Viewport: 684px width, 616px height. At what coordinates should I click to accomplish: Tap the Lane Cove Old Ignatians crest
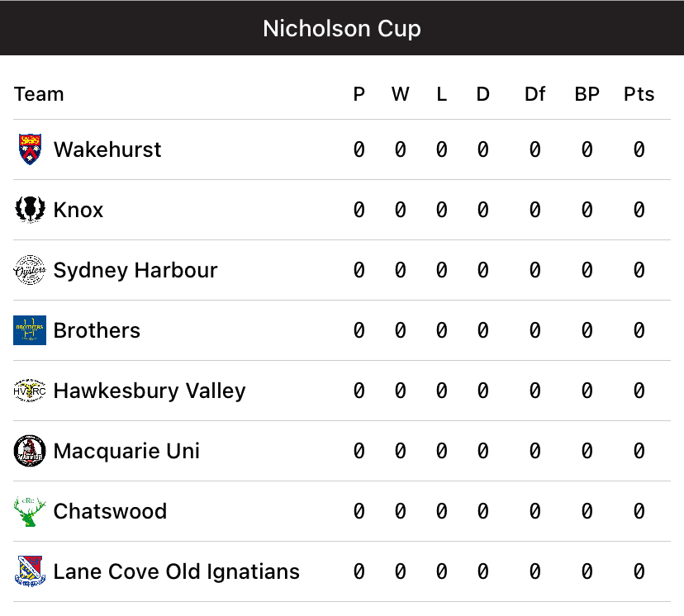click(30, 571)
